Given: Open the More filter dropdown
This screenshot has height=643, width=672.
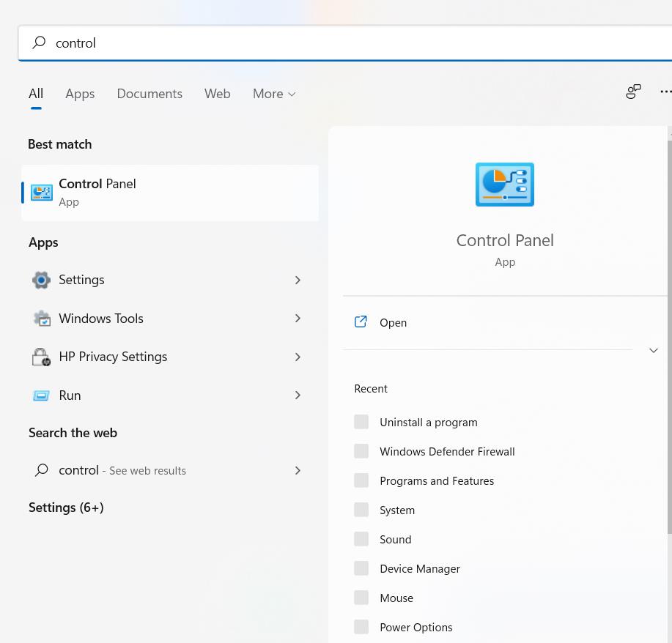Looking at the screenshot, I should pyautogui.click(x=274, y=94).
